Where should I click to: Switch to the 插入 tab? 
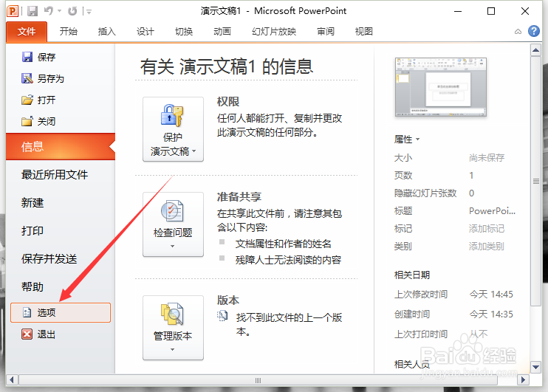pos(107,32)
